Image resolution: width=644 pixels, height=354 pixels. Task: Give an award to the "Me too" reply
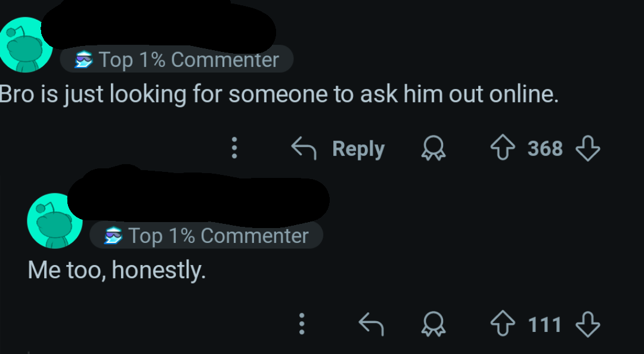click(434, 324)
